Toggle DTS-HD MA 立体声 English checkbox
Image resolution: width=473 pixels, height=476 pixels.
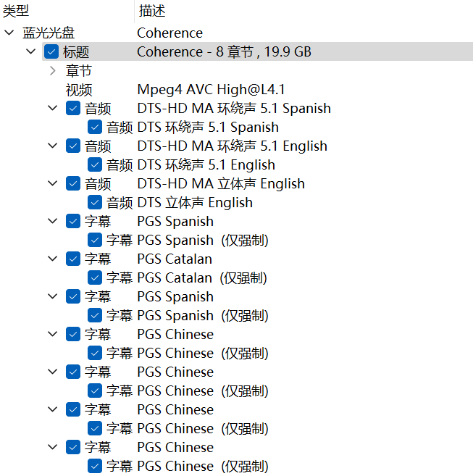point(73,183)
